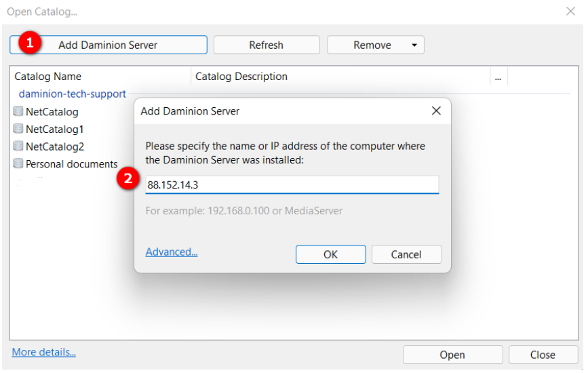Image resolution: width=588 pixels, height=373 pixels.
Task: Select the NetCatalog1 database icon
Action: (18, 129)
